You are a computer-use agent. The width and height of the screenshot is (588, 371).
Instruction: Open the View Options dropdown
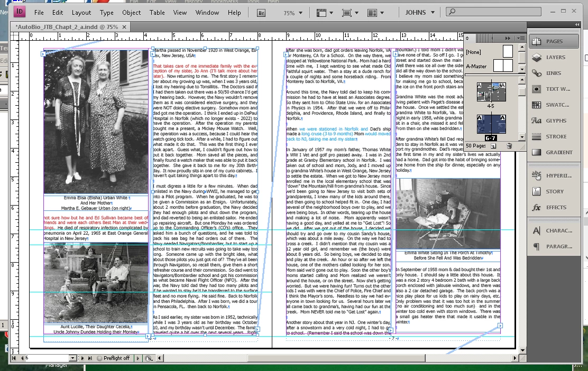325,13
